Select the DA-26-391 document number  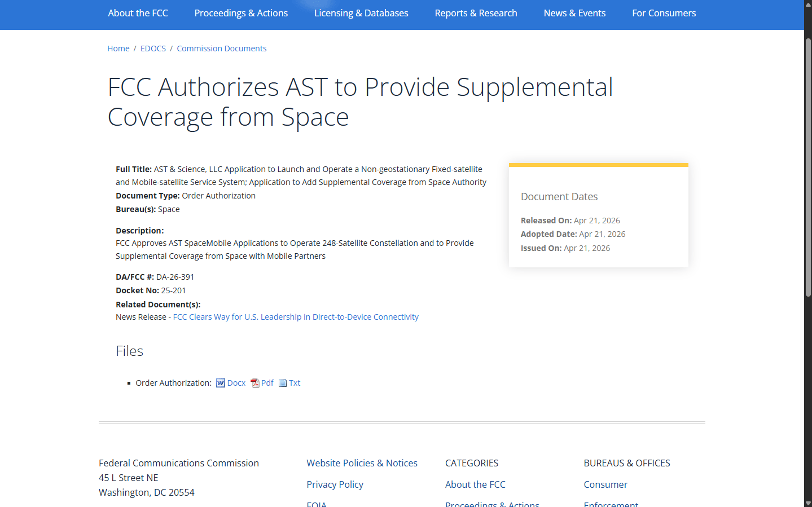click(175, 277)
